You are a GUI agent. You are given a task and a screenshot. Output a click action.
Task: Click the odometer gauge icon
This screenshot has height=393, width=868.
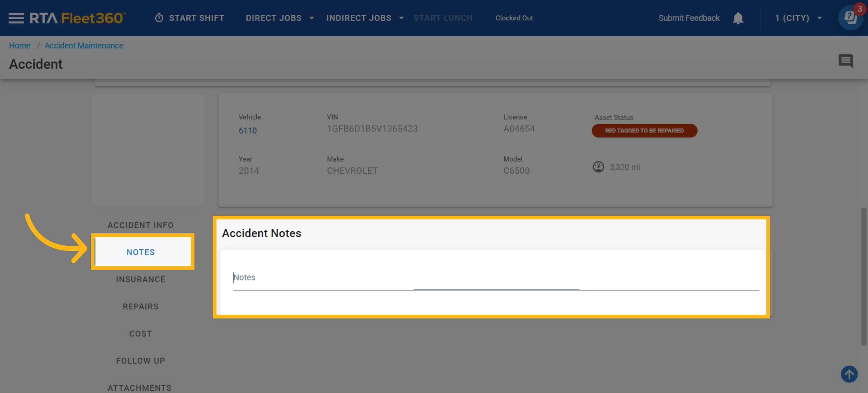pos(599,167)
